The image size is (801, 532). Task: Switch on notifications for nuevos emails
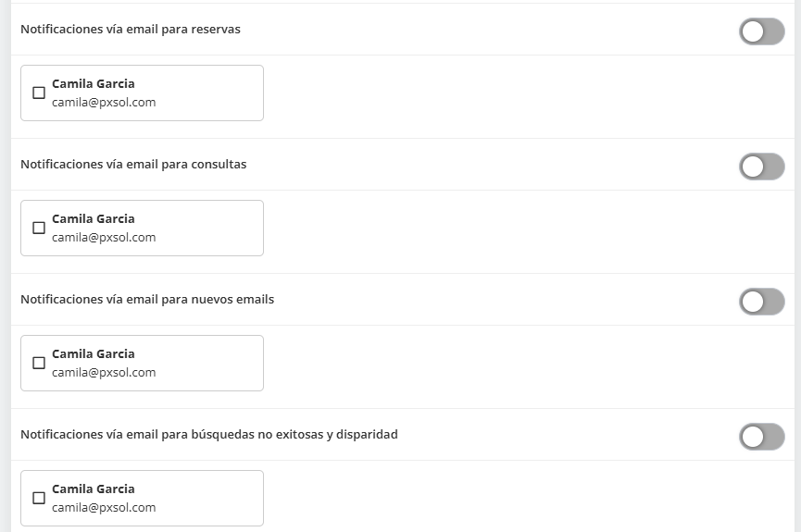point(761,302)
